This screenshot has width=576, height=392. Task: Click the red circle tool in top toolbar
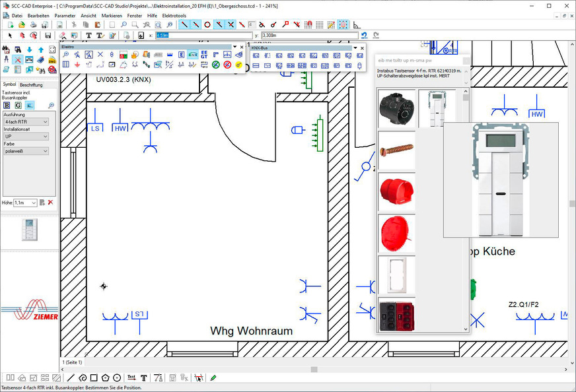click(x=207, y=24)
